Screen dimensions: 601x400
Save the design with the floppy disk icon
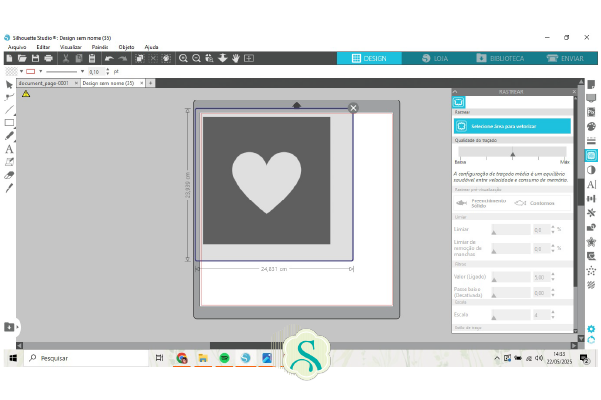pos(35,58)
